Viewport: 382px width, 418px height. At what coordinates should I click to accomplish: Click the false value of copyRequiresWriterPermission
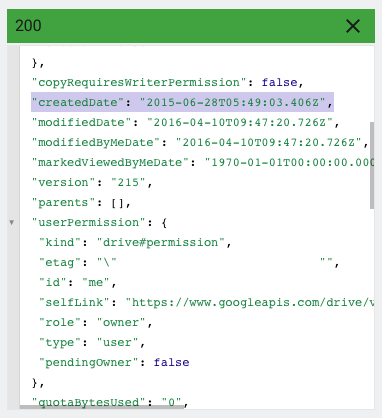[279, 82]
